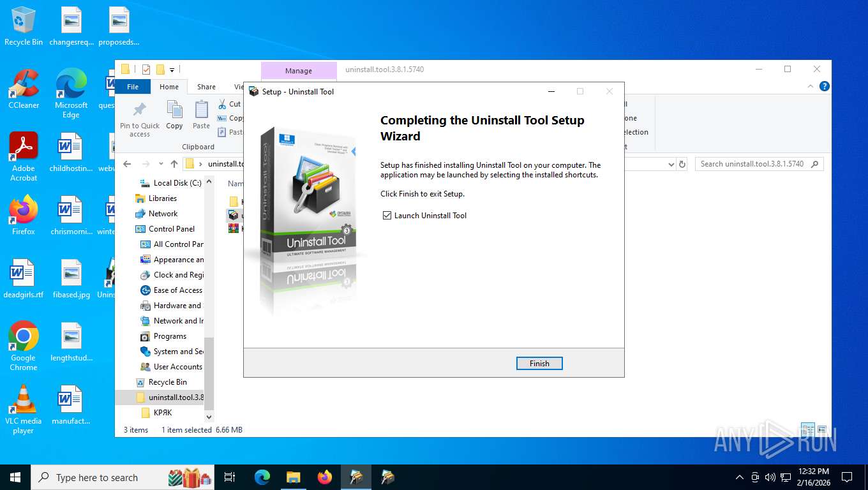868x490 pixels.
Task: Select the lengthstud image file on desktop
Action: 71,343
